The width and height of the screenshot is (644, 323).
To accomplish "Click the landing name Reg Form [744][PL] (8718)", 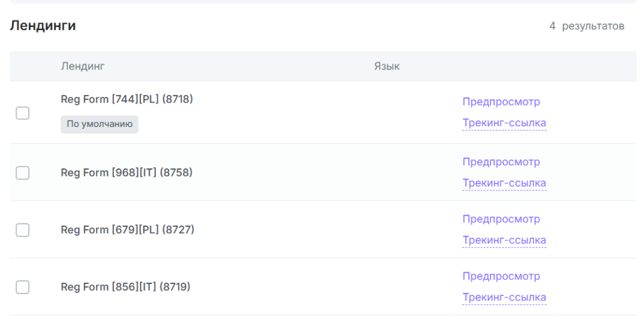I will click(126, 99).
